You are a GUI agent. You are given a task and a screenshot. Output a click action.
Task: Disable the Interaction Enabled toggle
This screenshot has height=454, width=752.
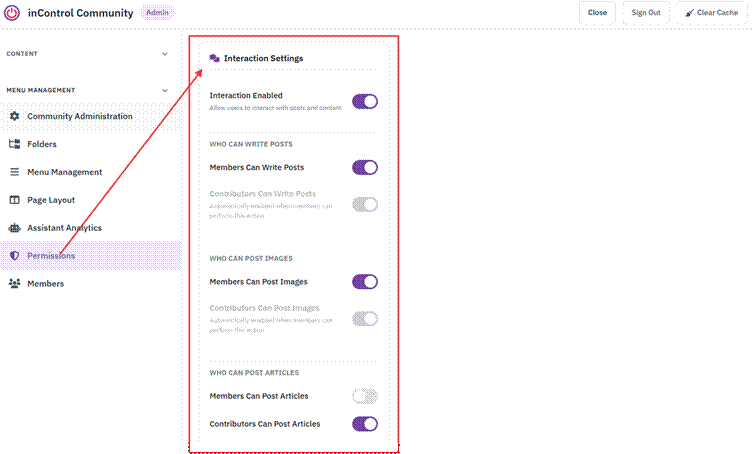click(365, 102)
